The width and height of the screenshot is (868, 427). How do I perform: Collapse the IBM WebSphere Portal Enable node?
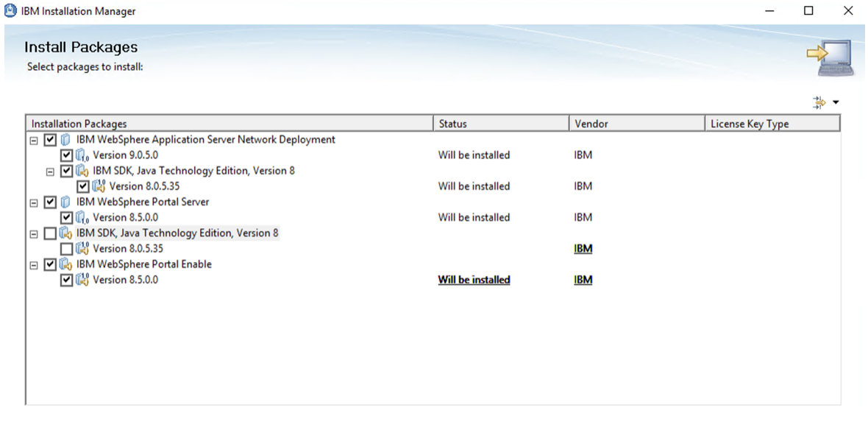pos(35,265)
